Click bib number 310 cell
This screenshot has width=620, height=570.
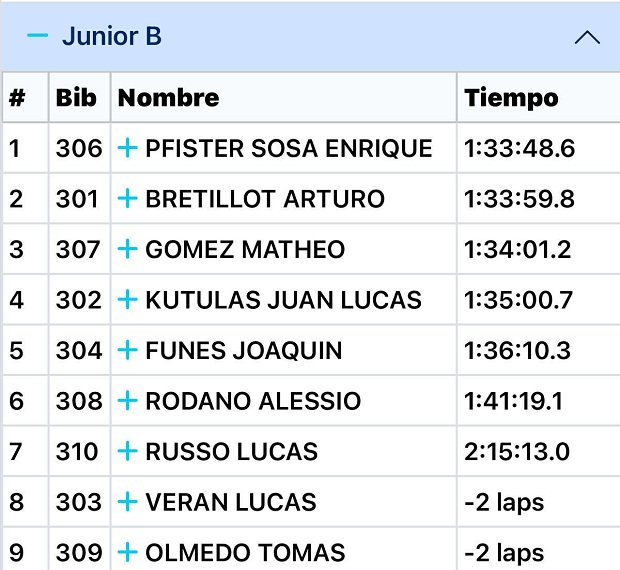[78, 452]
